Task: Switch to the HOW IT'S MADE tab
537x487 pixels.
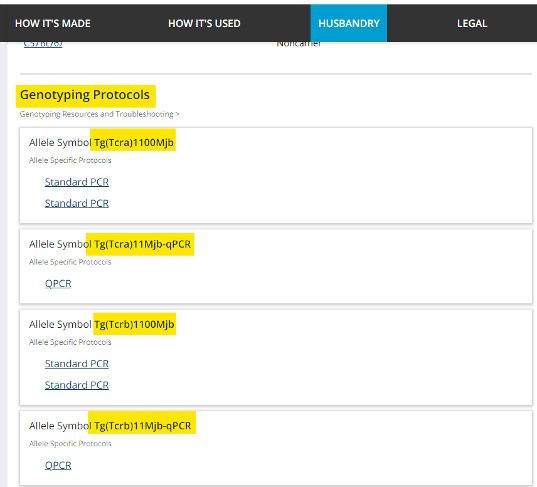Action: (x=53, y=23)
